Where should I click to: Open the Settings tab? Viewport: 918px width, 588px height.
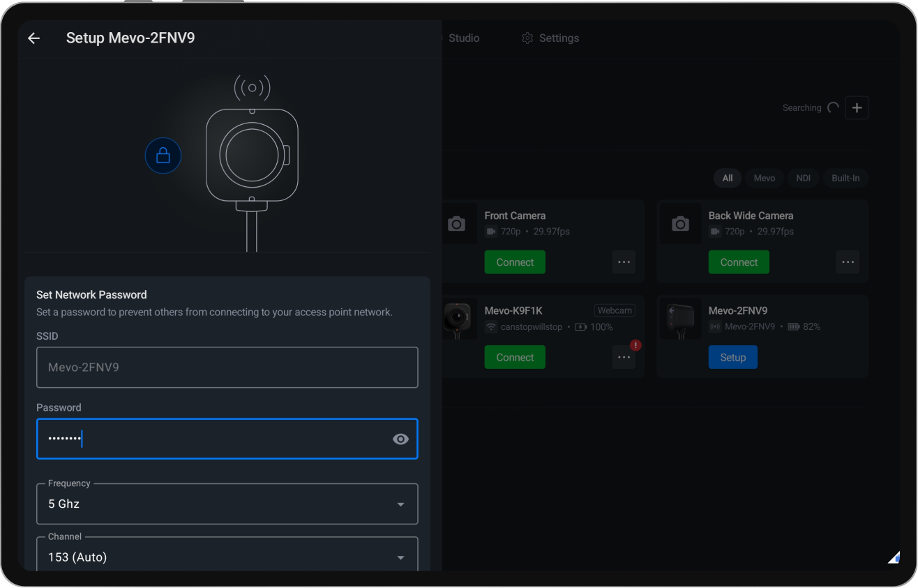click(x=550, y=38)
